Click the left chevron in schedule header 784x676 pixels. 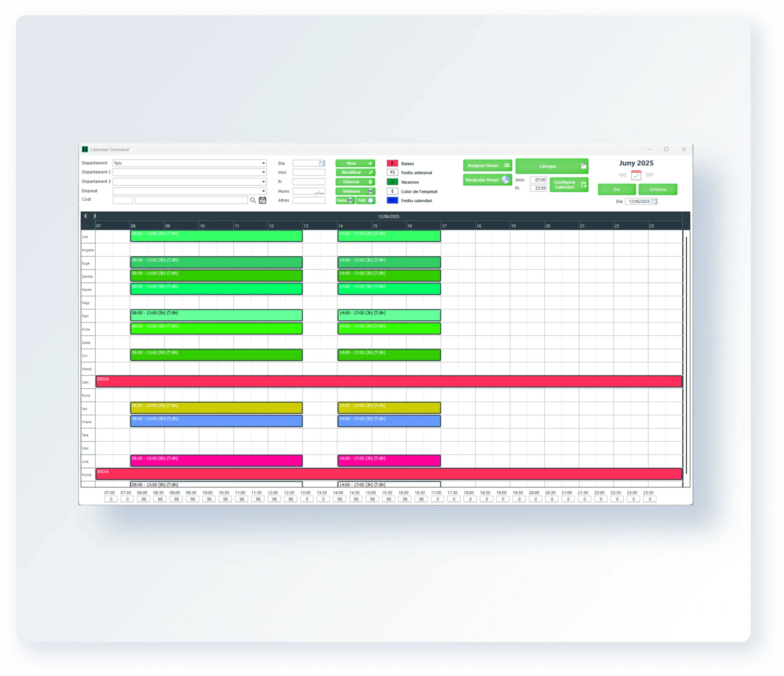point(85,216)
